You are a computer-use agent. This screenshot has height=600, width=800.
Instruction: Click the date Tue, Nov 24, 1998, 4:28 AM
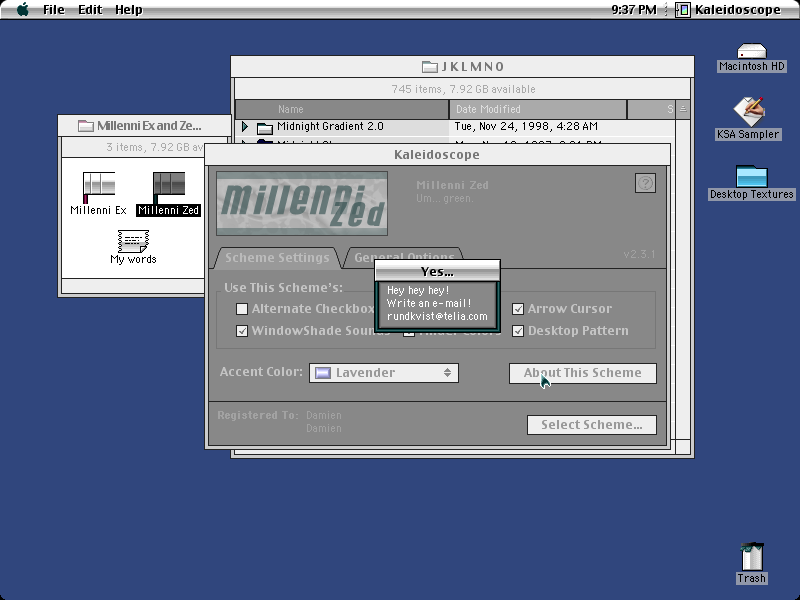(x=526, y=126)
